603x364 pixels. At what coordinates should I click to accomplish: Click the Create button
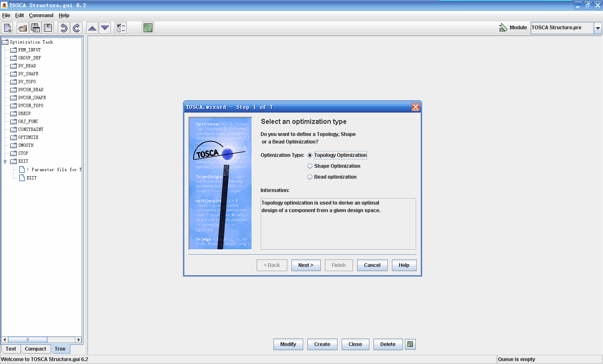322,344
